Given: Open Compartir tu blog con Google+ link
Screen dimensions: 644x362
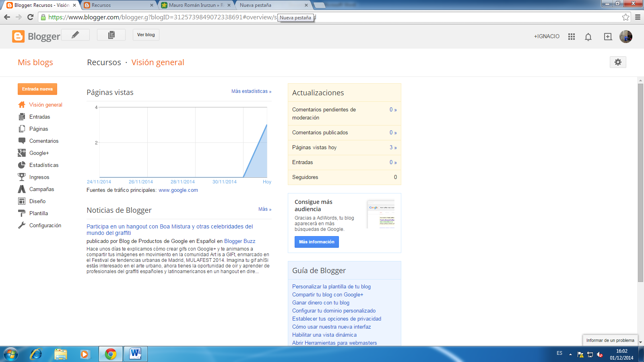Looking at the screenshot, I should tap(328, 294).
